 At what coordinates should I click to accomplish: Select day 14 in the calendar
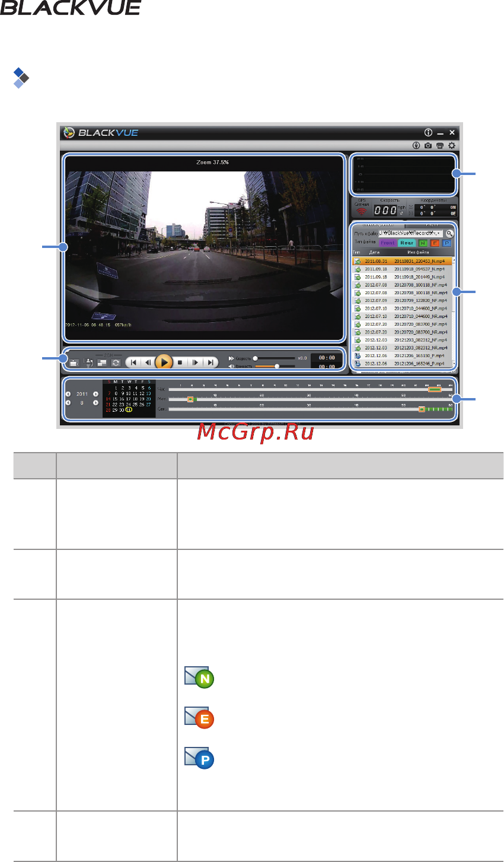pyautogui.click(x=108, y=399)
